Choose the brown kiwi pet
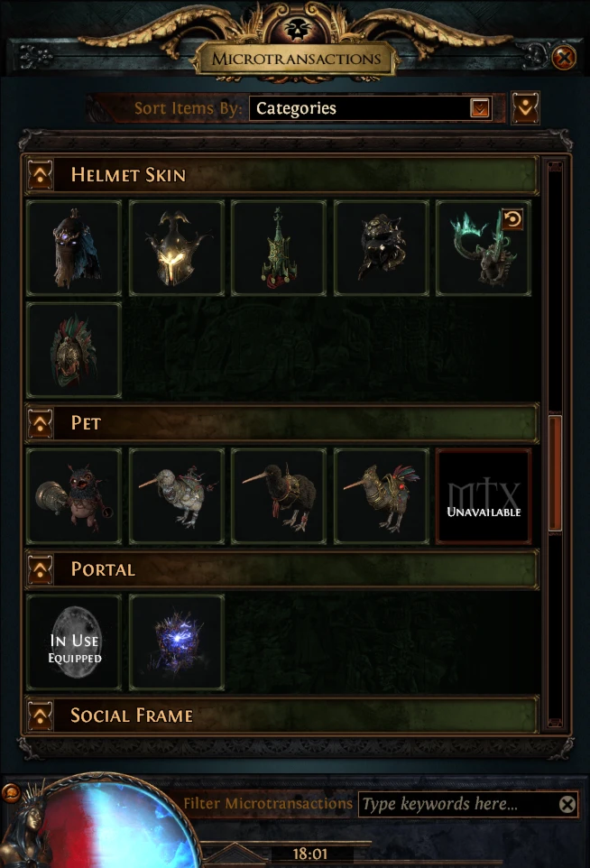 click(279, 496)
